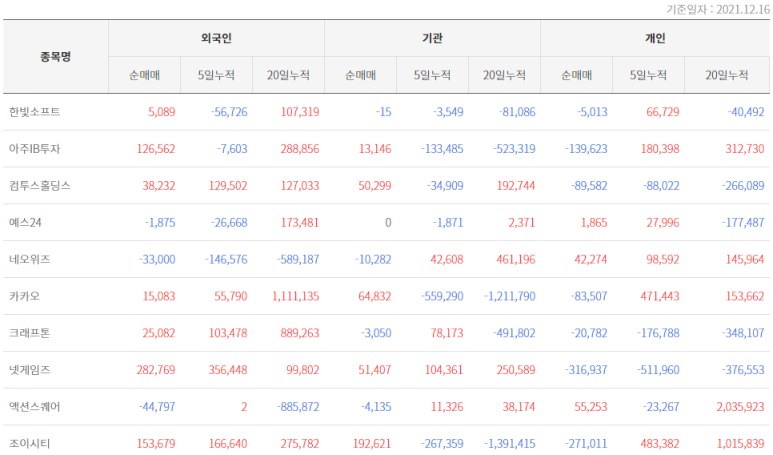
Task: Click 5일누적 header under 개인
Action: 648,75
